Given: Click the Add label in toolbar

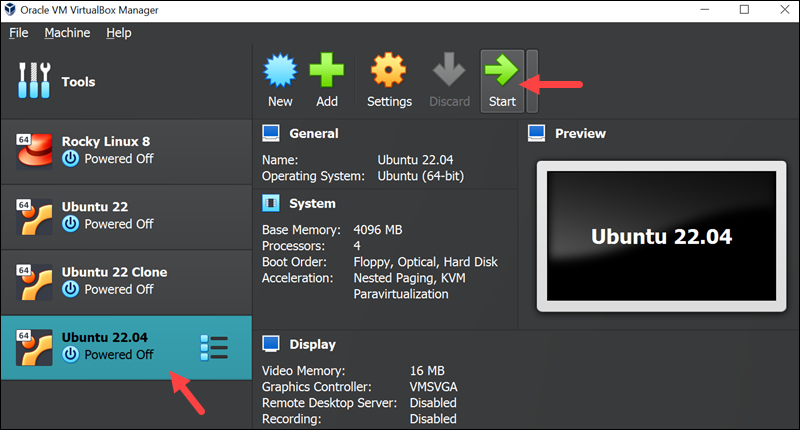Looking at the screenshot, I should pyautogui.click(x=327, y=102).
